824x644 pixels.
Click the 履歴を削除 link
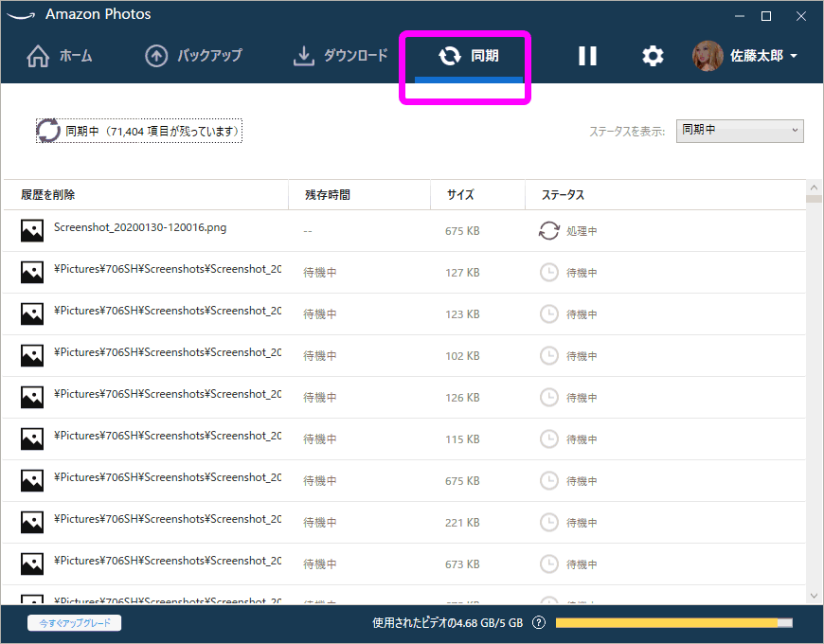[x=47, y=195]
